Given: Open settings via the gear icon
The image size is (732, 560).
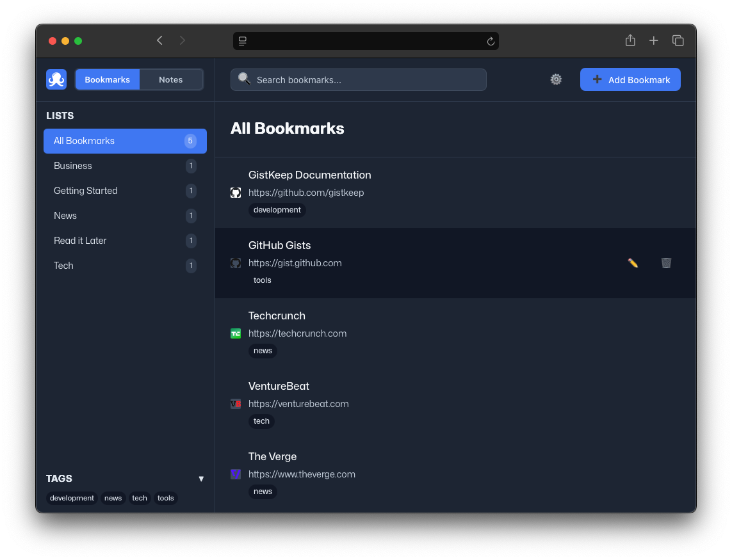Looking at the screenshot, I should tap(555, 79).
